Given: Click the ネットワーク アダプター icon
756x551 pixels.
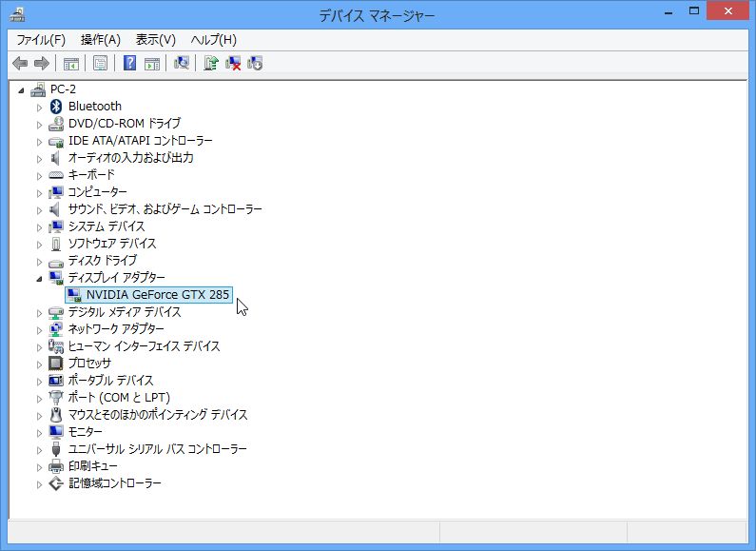Looking at the screenshot, I should pyautogui.click(x=56, y=329).
